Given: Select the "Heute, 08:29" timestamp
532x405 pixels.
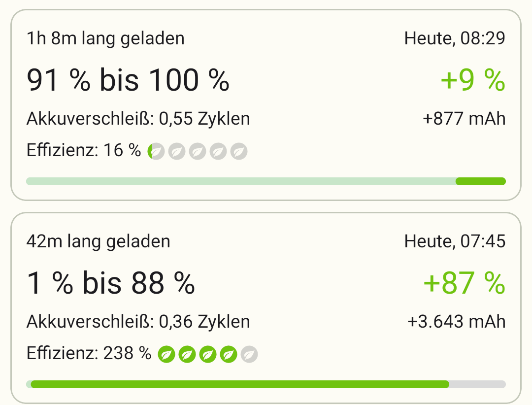Looking at the screenshot, I should pos(455,38).
